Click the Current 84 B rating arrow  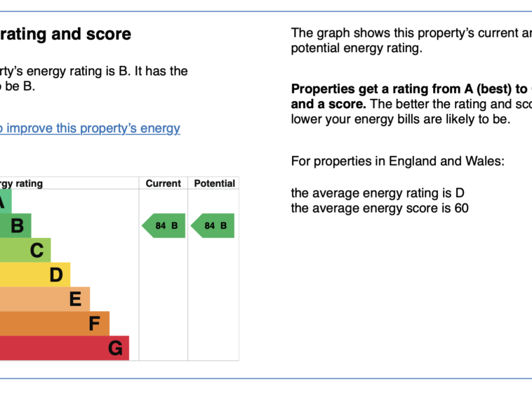tap(164, 225)
